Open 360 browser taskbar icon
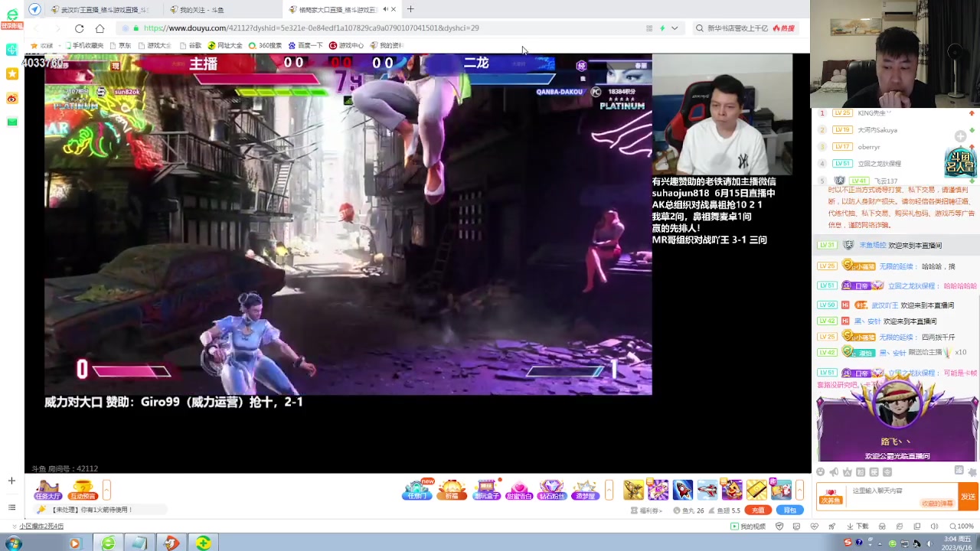The image size is (980, 551). pos(108,543)
